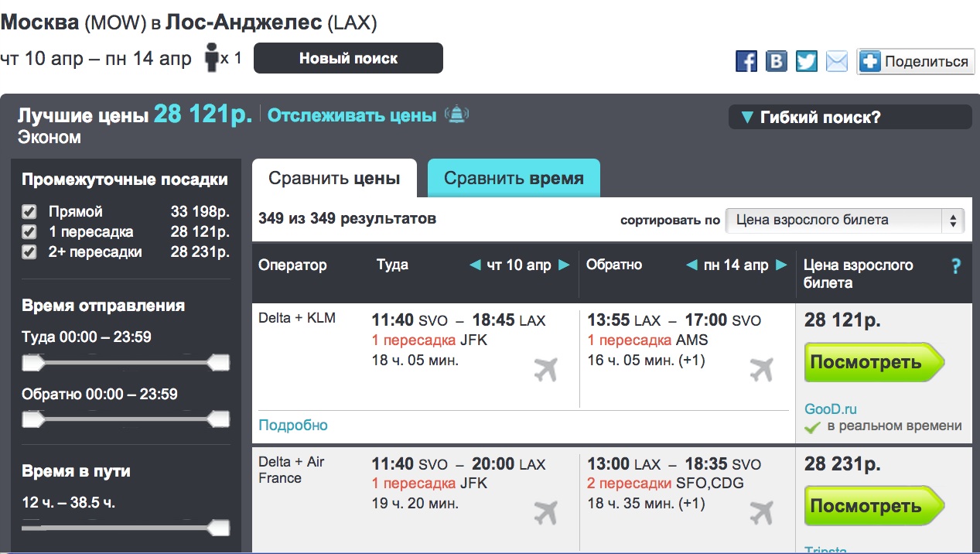Send results by email envelope icon
The width and height of the screenshot is (980, 554).
click(837, 61)
